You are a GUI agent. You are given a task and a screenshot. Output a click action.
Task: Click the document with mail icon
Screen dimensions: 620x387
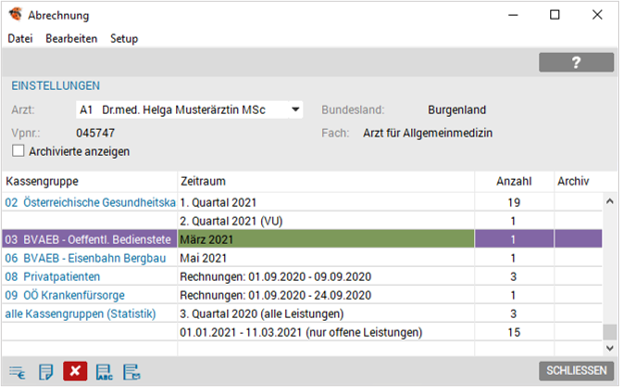[x=132, y=372]
